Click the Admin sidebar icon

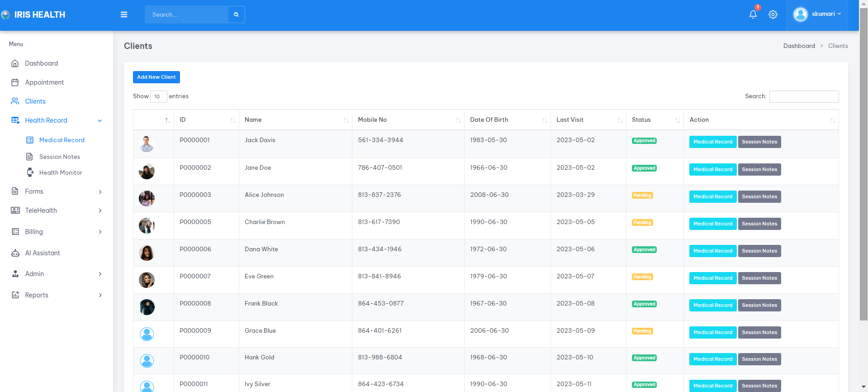coord(15,274)
